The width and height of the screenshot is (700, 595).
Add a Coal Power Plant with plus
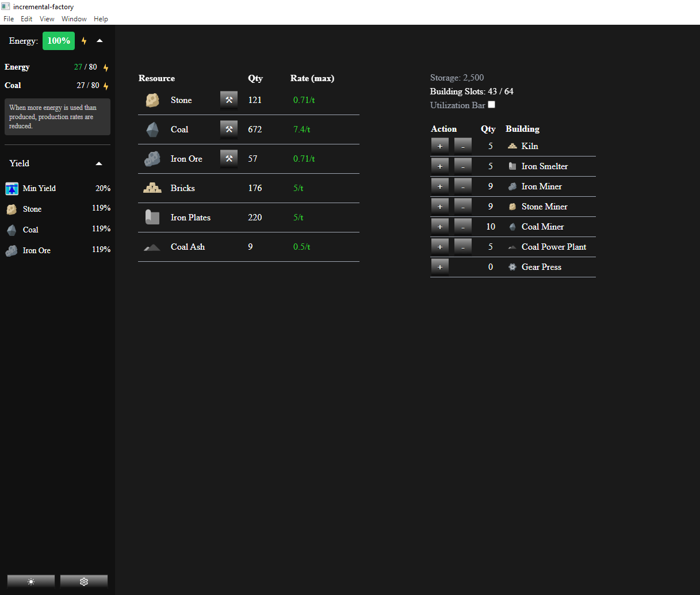(440, 247)
